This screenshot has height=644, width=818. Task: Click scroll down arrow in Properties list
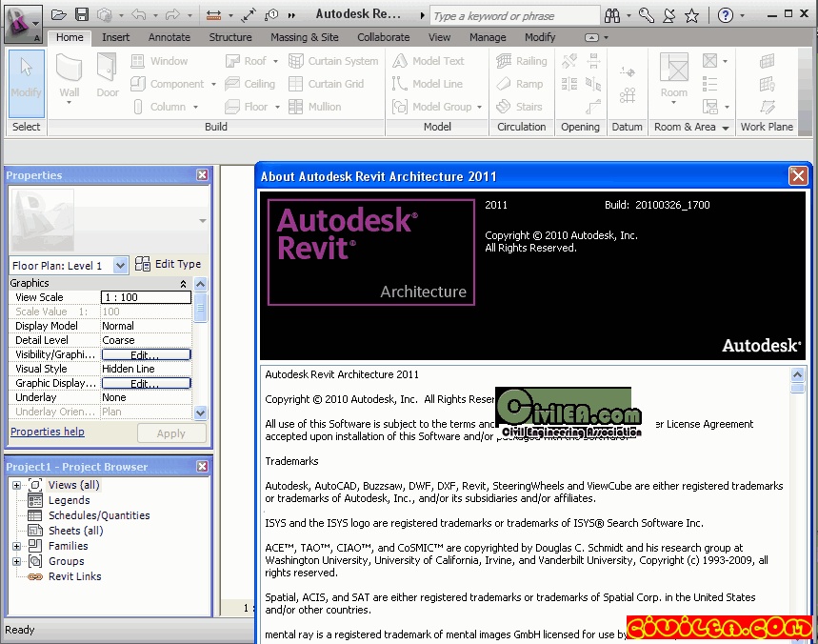200,413
